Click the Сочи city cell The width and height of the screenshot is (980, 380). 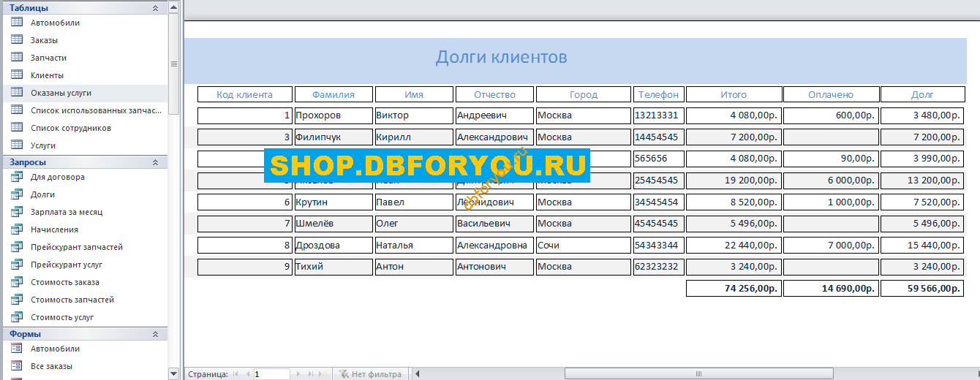point(584,246)
